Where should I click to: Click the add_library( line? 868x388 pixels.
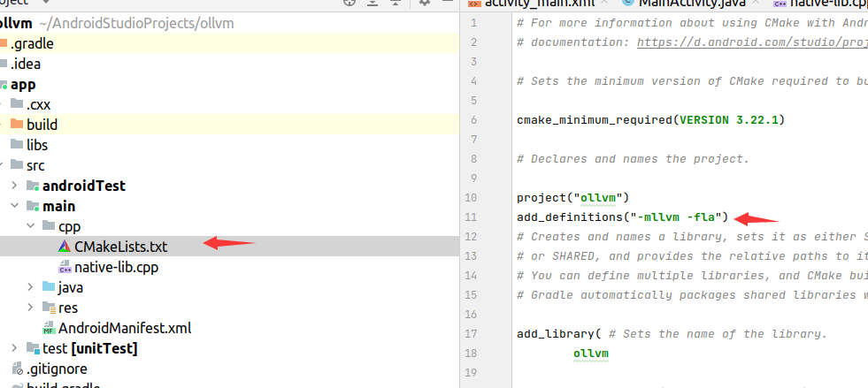tap(672, 333)
